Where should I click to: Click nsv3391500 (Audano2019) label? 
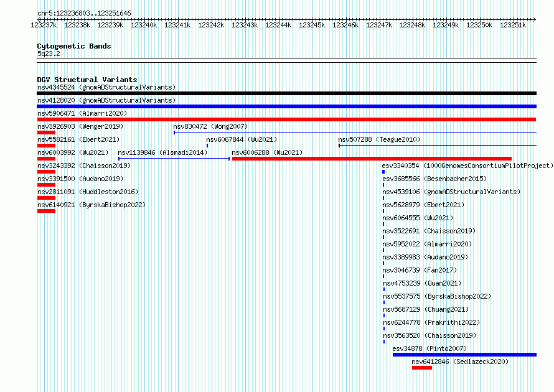tap(80, 179)
